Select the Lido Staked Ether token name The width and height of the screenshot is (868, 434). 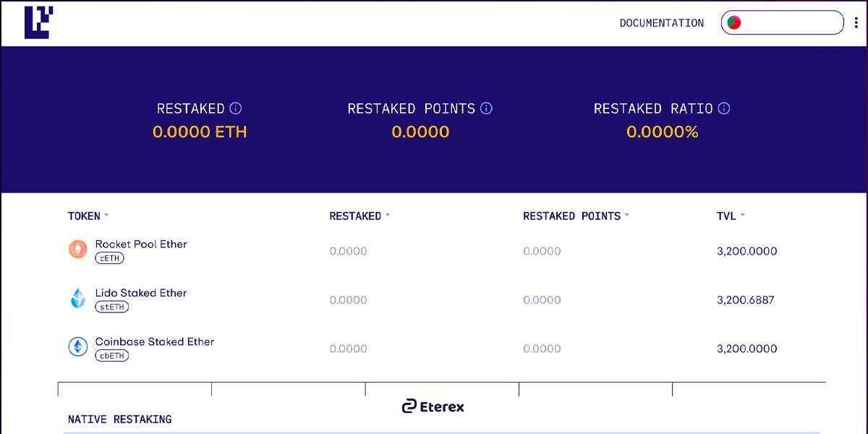(x=141, y=293)
